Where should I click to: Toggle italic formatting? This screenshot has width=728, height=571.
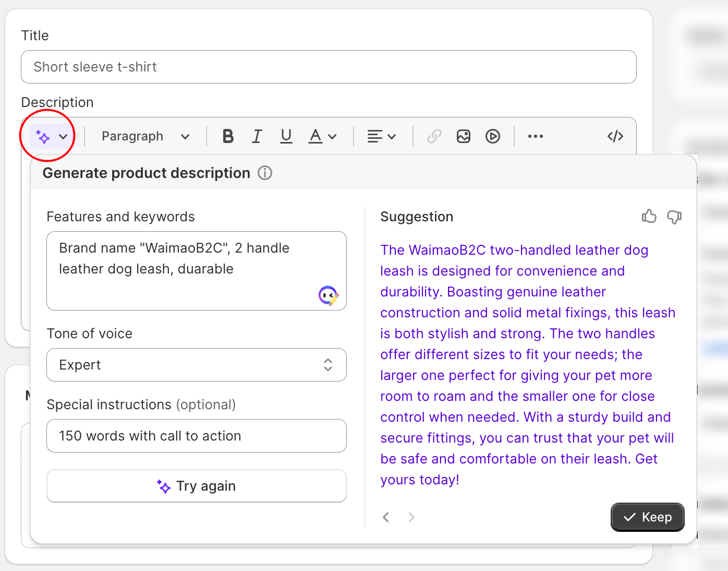(257, 137)
